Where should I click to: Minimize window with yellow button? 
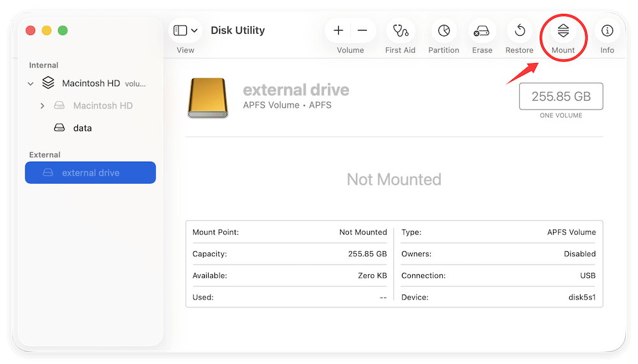point(47,31)
